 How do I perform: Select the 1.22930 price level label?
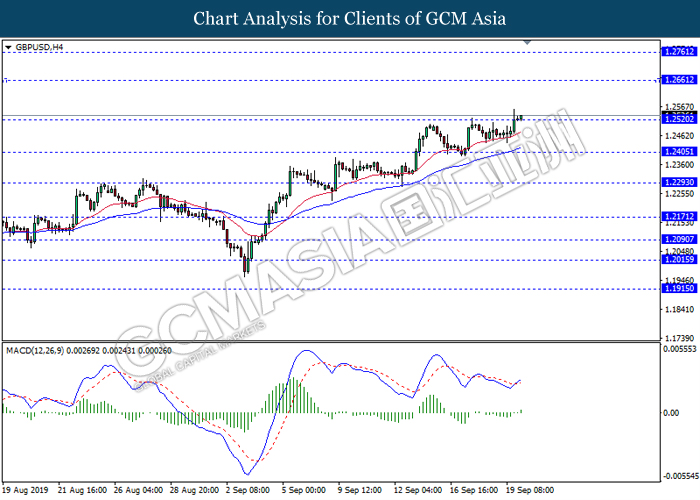point(679,183)
